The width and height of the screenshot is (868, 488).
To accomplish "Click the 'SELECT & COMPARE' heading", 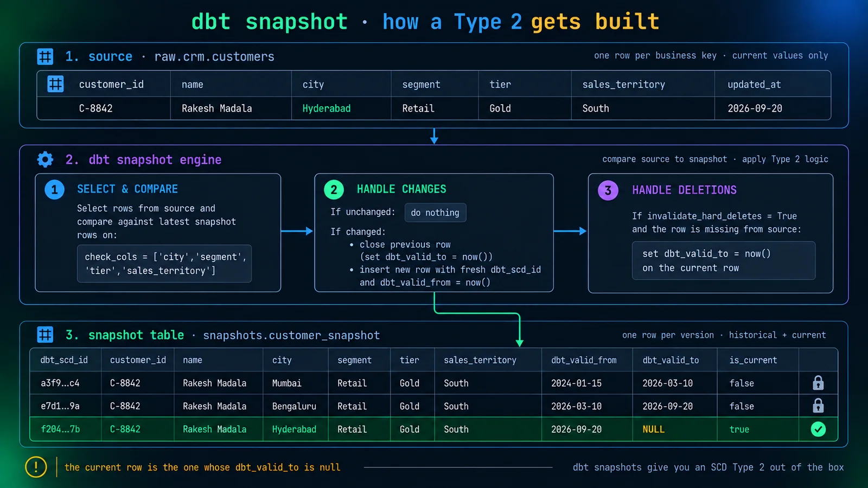I will click(127, 189).
